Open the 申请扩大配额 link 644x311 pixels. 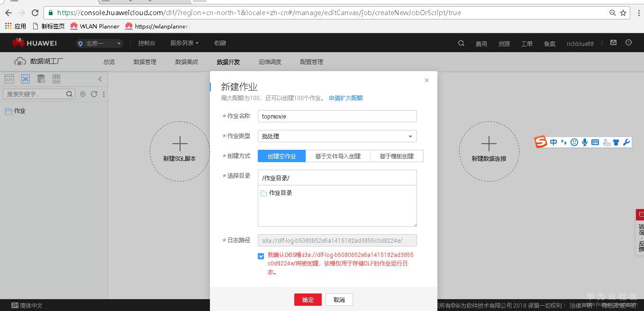[346, 98]
